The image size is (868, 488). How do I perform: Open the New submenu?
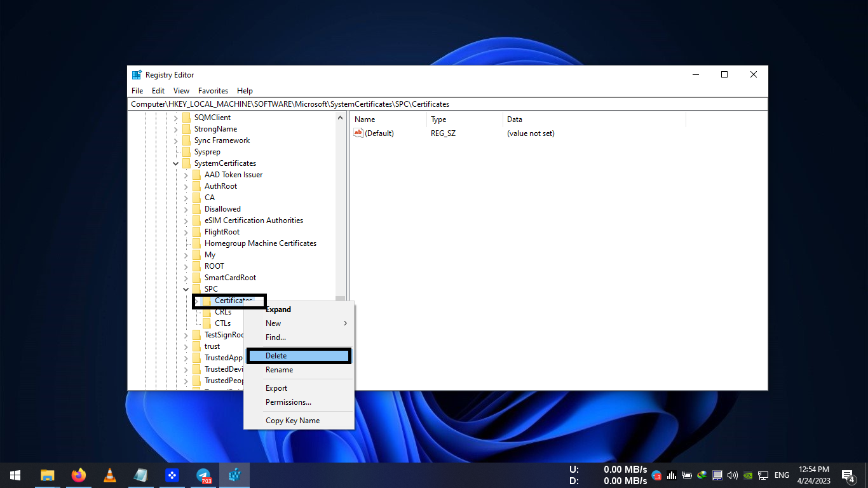[x=299, y=323]
